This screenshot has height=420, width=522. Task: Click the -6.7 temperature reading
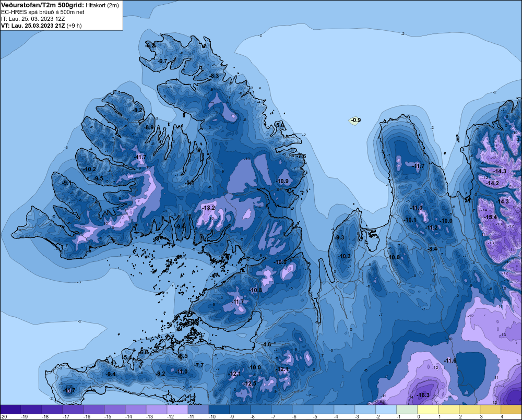tap(162, 61)
